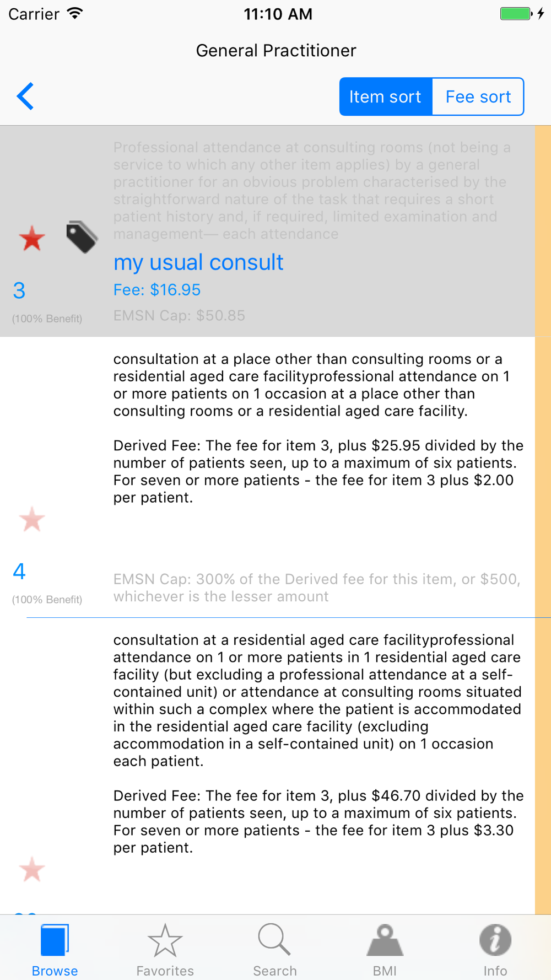Select item number 4
The image size is (551, 980).
point(19,572)
